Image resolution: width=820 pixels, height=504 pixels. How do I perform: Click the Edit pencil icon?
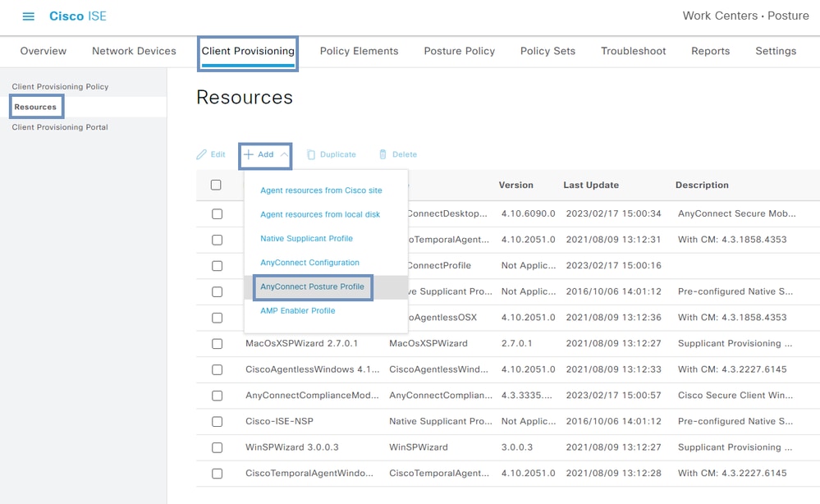[x=201, y=154]
